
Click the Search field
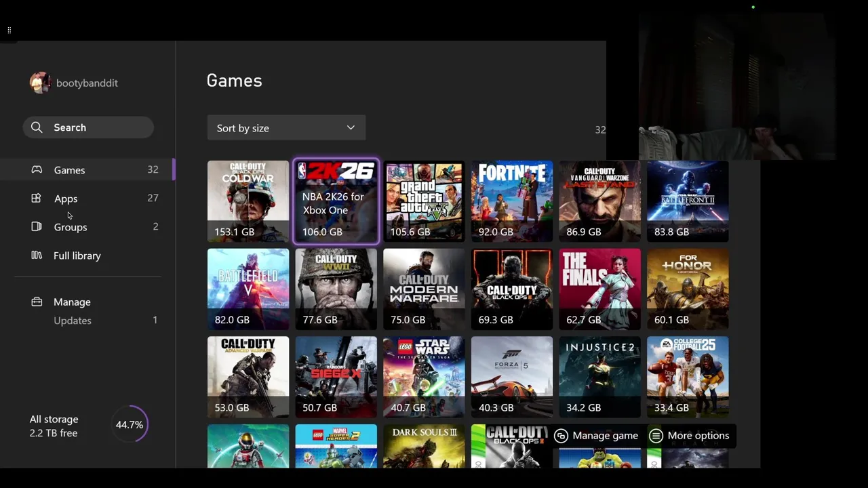[x=88, y=127]
